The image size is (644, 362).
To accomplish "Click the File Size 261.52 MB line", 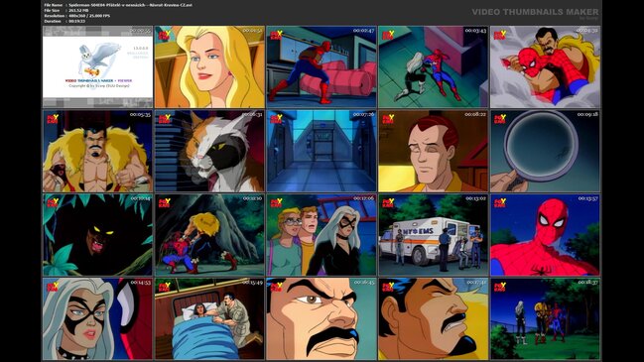I will 66,10.
